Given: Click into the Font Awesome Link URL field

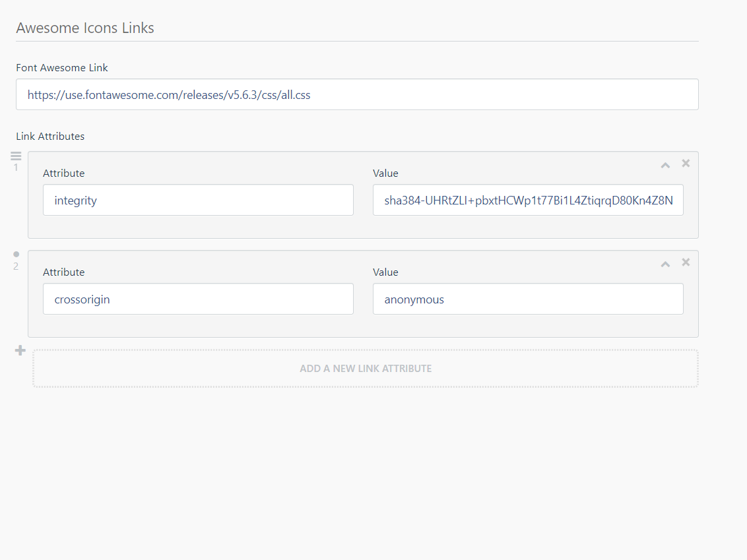Looking at the screenshot, I should (357, 95).
